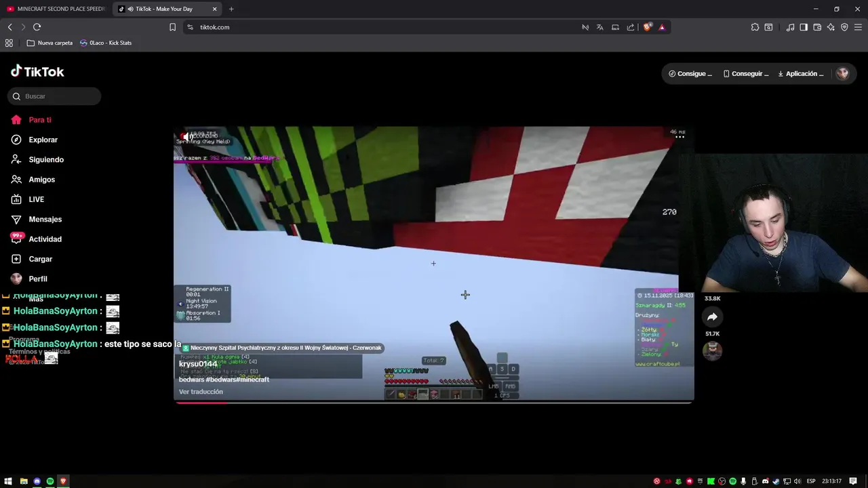The width and height of the screenshot is (868, 488).
Task: Click Ver traducción under the caption
Action: click(201, 392)
